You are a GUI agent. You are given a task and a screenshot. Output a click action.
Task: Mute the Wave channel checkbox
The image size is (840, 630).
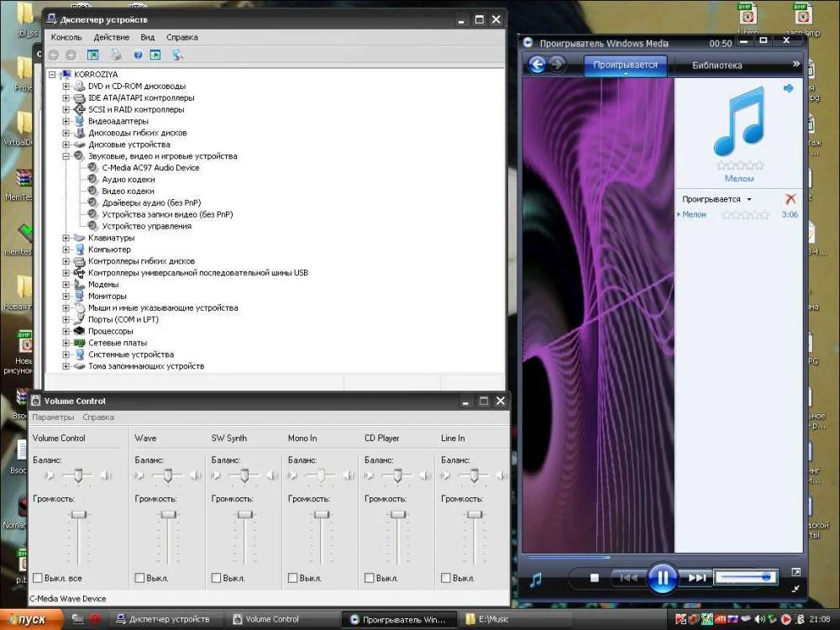(x=140, y=578)
